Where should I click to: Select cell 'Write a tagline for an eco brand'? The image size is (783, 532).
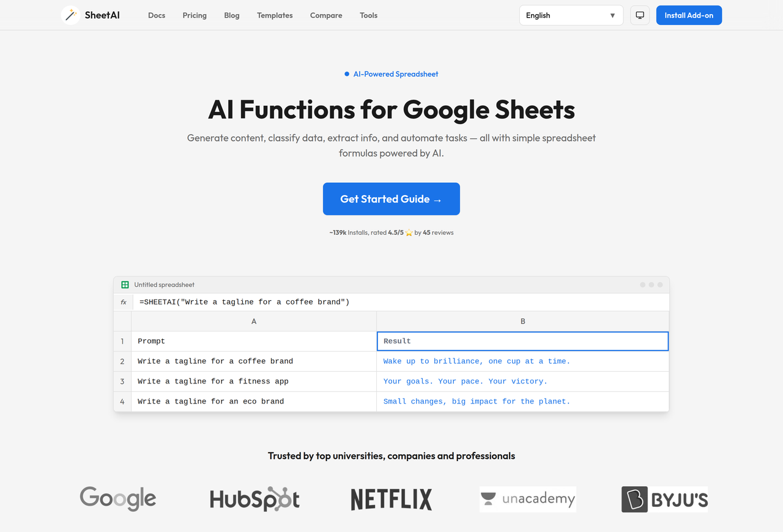[x=254, y=402]
